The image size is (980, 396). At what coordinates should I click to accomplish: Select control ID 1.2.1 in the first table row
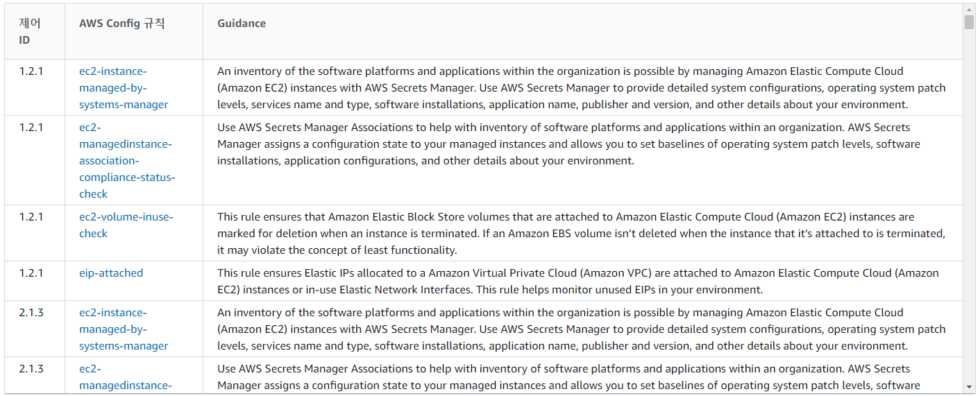click(31, 71)
